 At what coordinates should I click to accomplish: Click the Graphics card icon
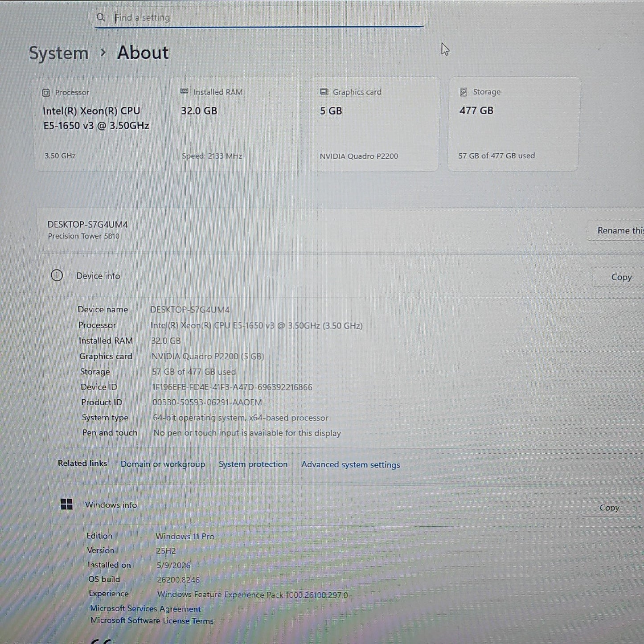(x=324, y=92)
